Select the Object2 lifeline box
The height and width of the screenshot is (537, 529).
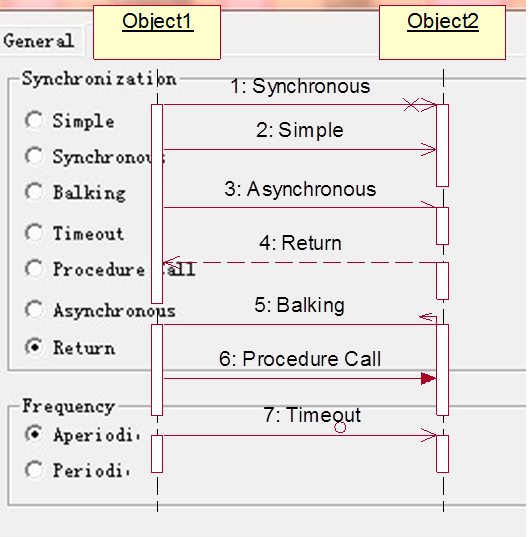pyautogui.click(x=442, y=33)
